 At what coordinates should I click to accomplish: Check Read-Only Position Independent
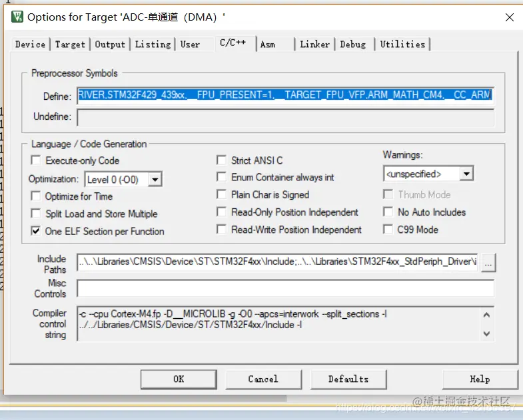[221, 212]
